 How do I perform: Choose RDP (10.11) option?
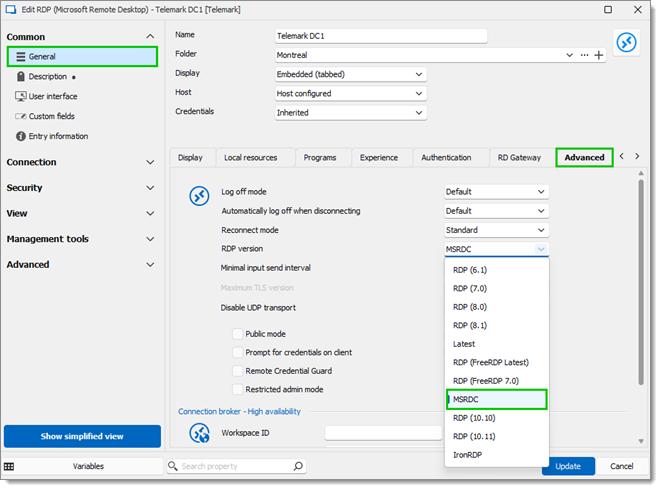(497, 436)
